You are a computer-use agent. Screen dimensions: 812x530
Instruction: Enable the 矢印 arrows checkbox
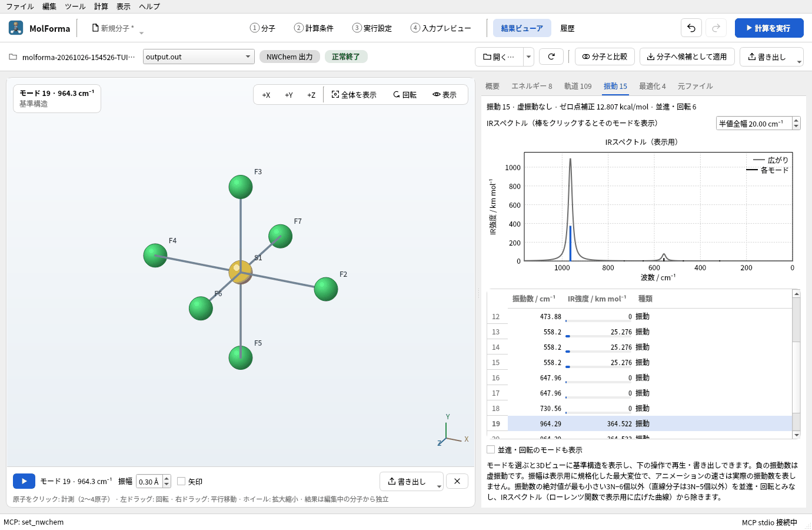[181, 481]
